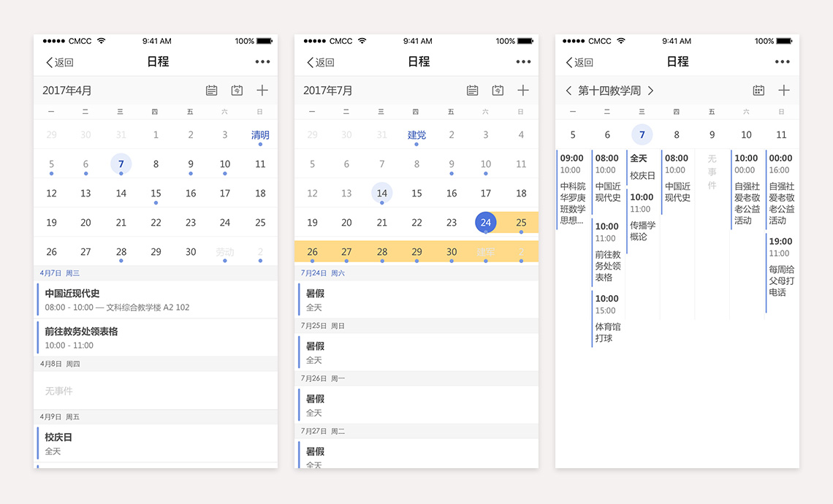
Task: Open agenda list view in July 2017 screen
Action: pyautogui.click(x=472, y=91)
